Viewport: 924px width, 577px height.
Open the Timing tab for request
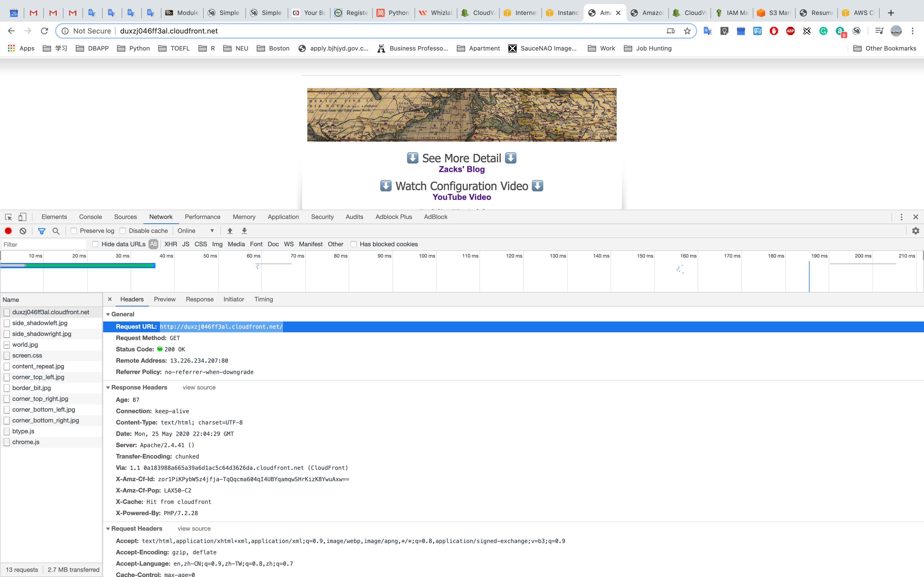point(263,299)
